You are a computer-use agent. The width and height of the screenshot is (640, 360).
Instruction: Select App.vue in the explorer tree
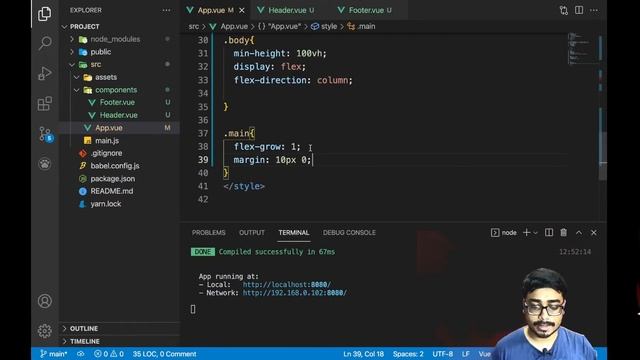pos(109,128)
